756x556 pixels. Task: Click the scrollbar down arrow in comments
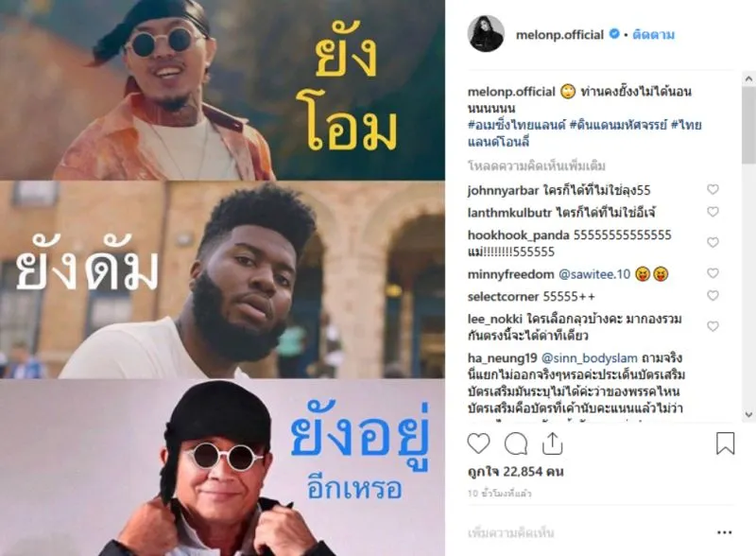click(748, 414)
